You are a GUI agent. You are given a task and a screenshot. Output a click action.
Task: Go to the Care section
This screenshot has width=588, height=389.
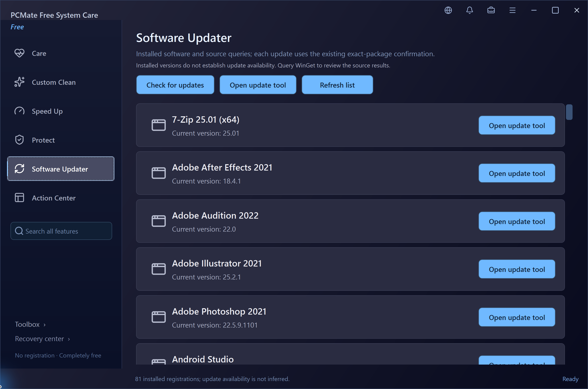pos(61,53)
